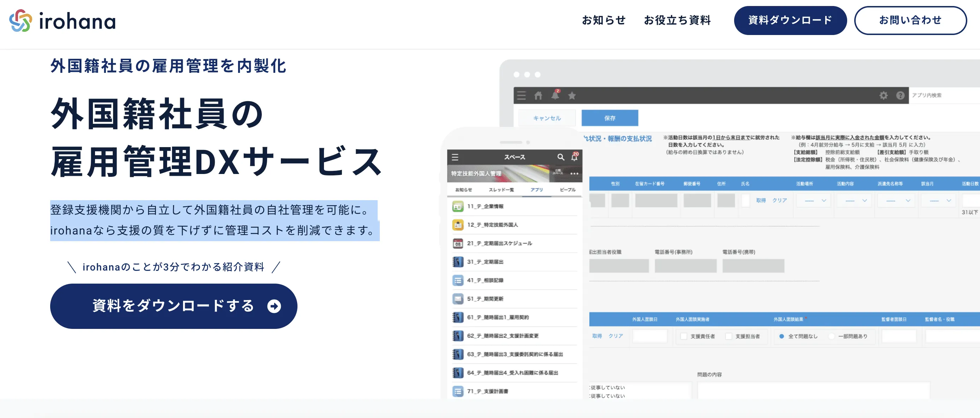This screenshot has width=980, height=418.
Task: Open the 該当月 dropdown
Action: [939, 201]
